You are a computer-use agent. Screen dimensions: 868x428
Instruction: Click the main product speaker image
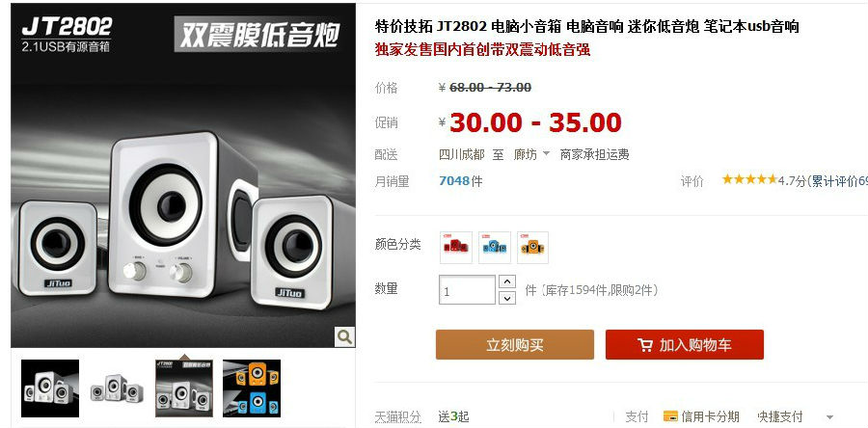[183, 175]
